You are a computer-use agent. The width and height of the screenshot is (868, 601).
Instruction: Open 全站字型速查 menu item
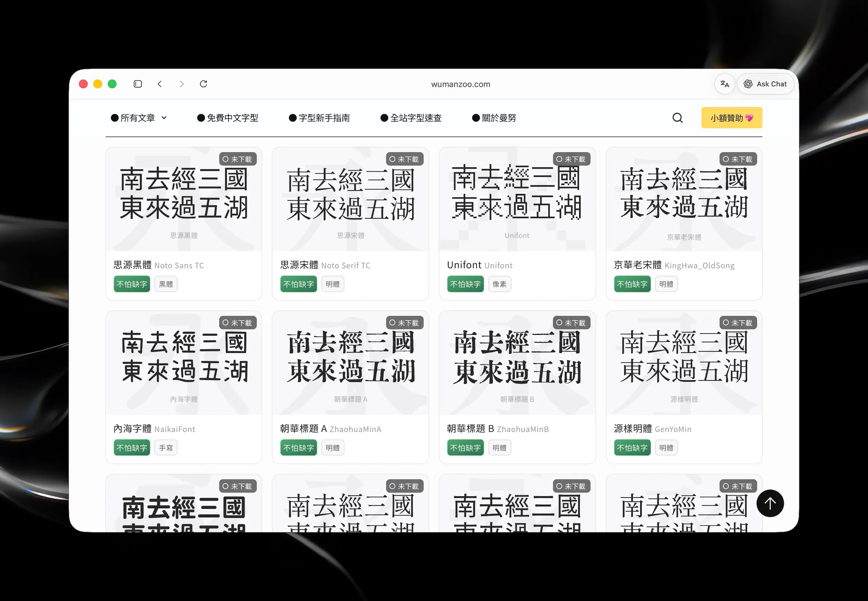click(411, 118)
